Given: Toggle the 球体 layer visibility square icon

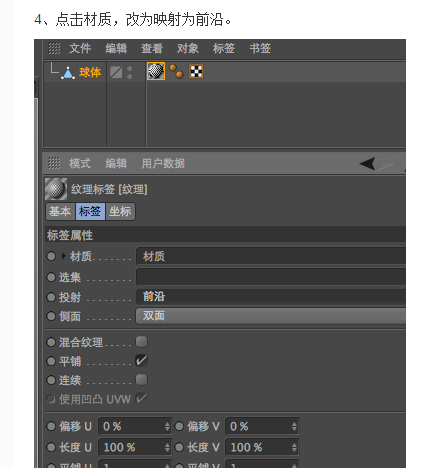Looking at the screenshot, I should pos(116,72).
